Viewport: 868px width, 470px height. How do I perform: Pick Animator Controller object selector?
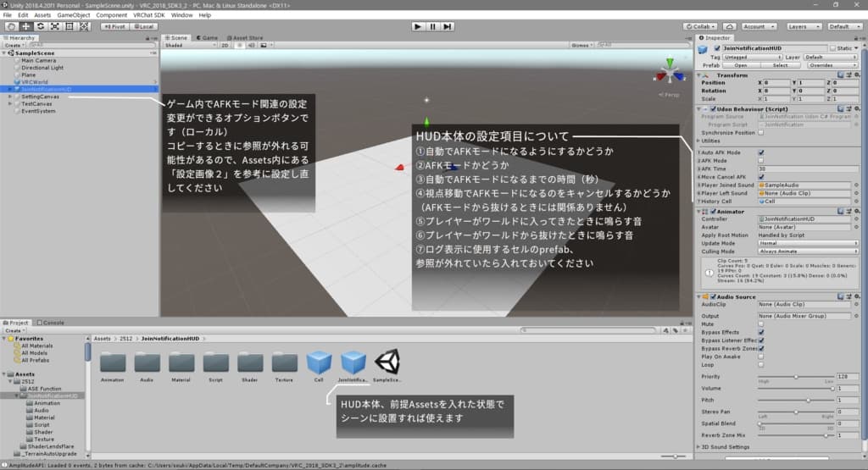point(856,219)
